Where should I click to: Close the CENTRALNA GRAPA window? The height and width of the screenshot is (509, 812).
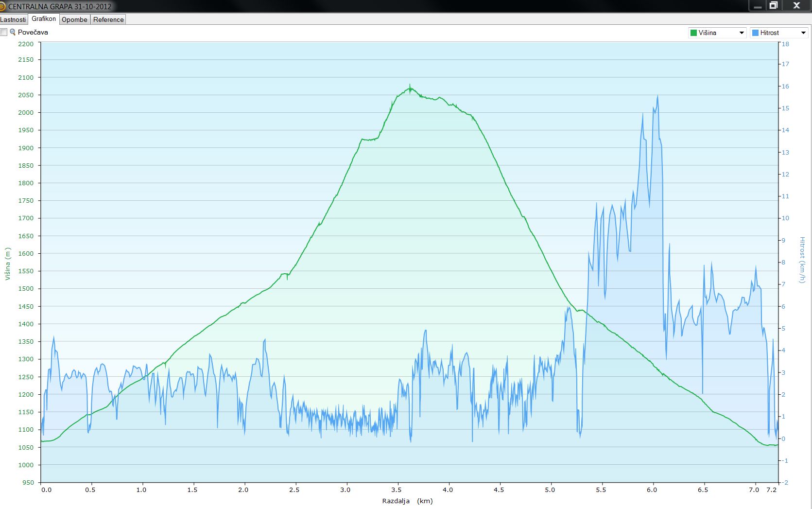pos(796,6)
